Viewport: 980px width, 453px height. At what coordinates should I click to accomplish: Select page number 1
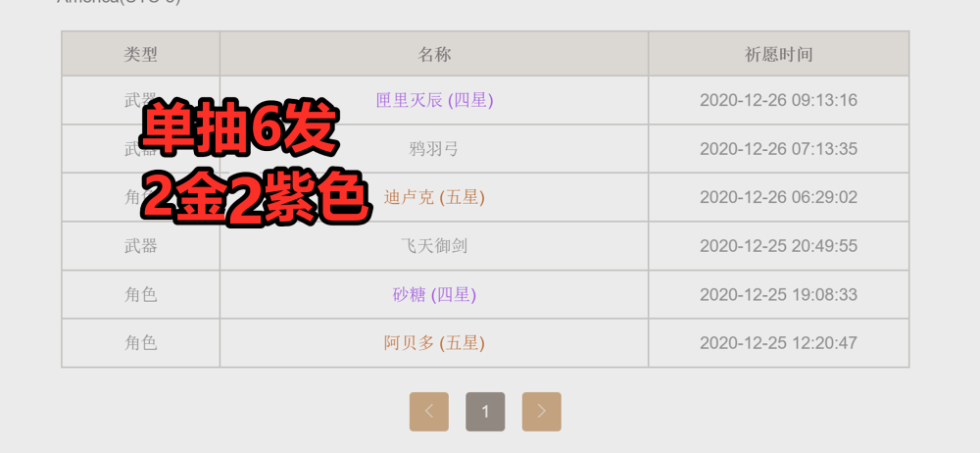[485, 412]
